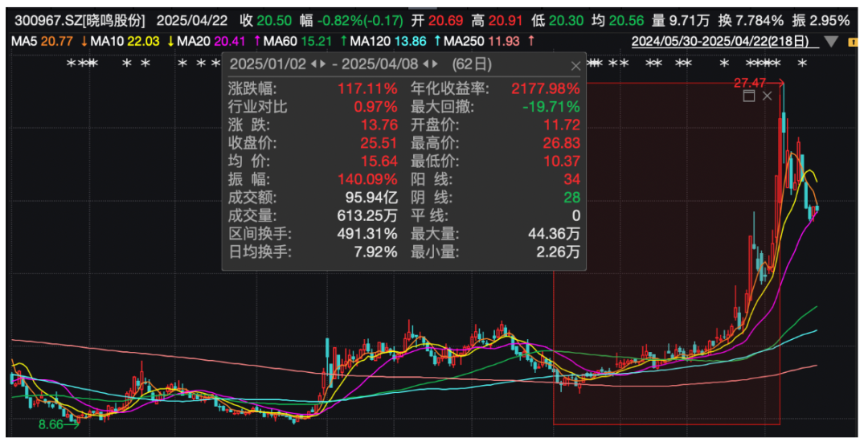Click 振幅 value 140.09%

367,180
